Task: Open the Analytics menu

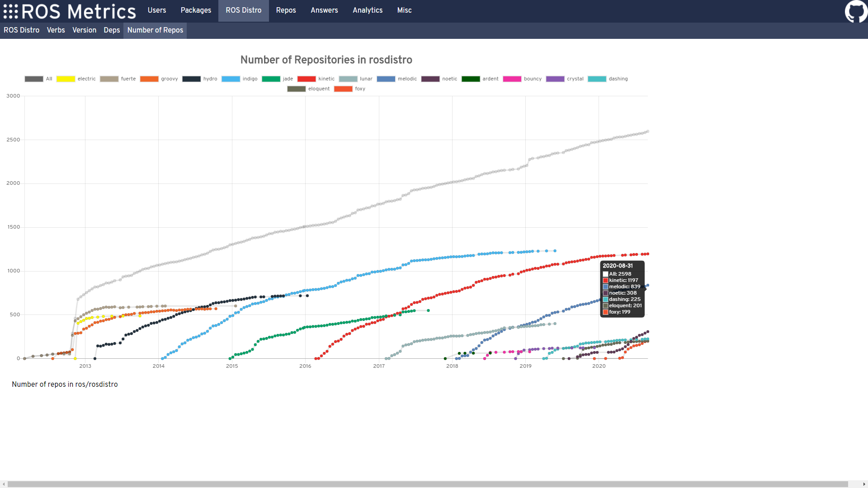Action: [x=368, y=10]
